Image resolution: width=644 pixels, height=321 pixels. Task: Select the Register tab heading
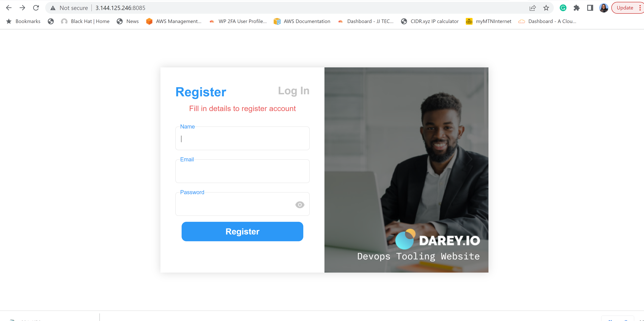201,92
